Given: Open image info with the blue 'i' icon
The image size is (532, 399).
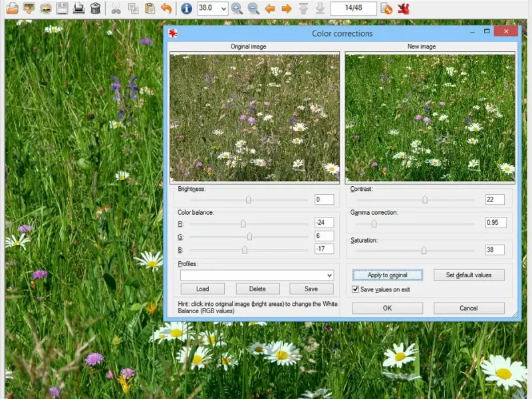Looking at the screenshot, I should click(186, 9).
